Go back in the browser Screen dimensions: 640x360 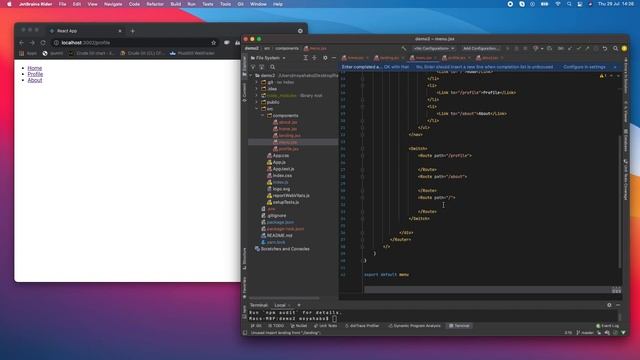click(x=22, y=42)
